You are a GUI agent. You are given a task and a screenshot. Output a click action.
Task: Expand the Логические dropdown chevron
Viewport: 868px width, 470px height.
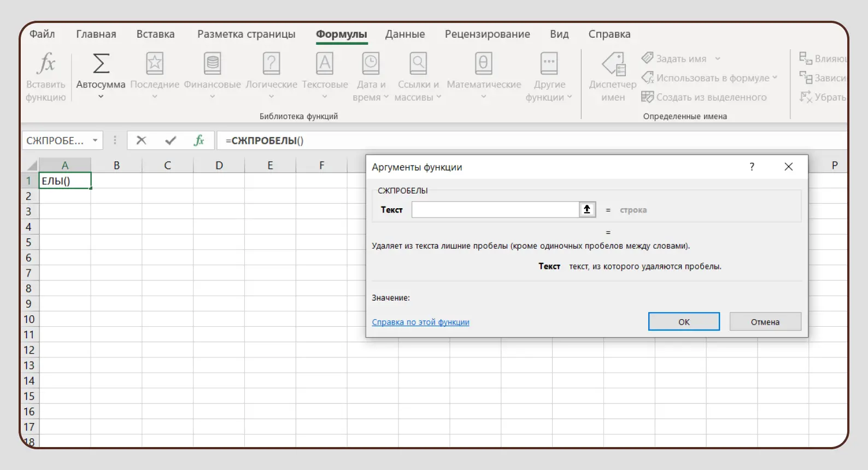coord(271,97)
